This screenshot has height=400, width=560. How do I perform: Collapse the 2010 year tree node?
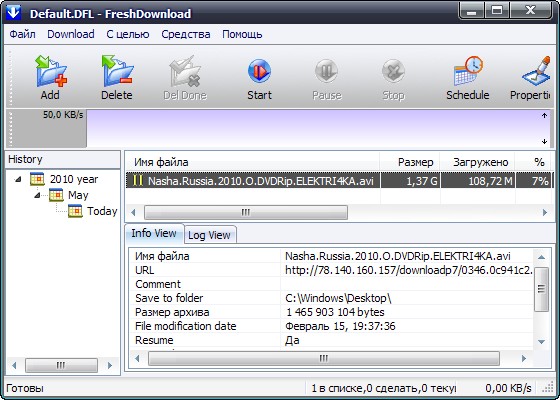18,179
